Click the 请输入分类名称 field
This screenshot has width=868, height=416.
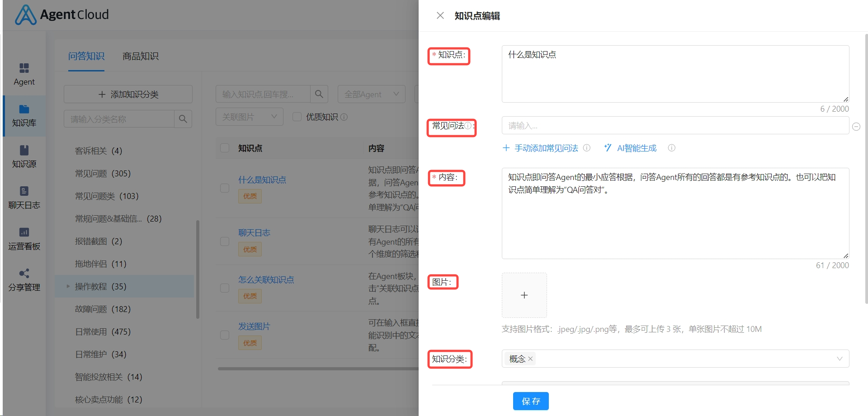point(119,119)
